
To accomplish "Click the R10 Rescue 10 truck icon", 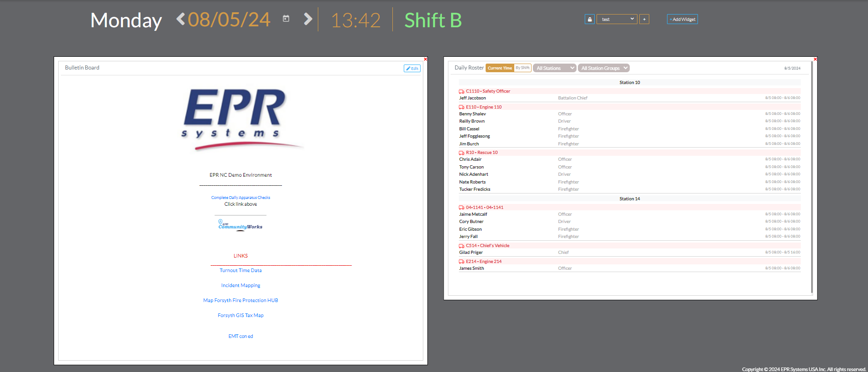I will pos(462,153).
